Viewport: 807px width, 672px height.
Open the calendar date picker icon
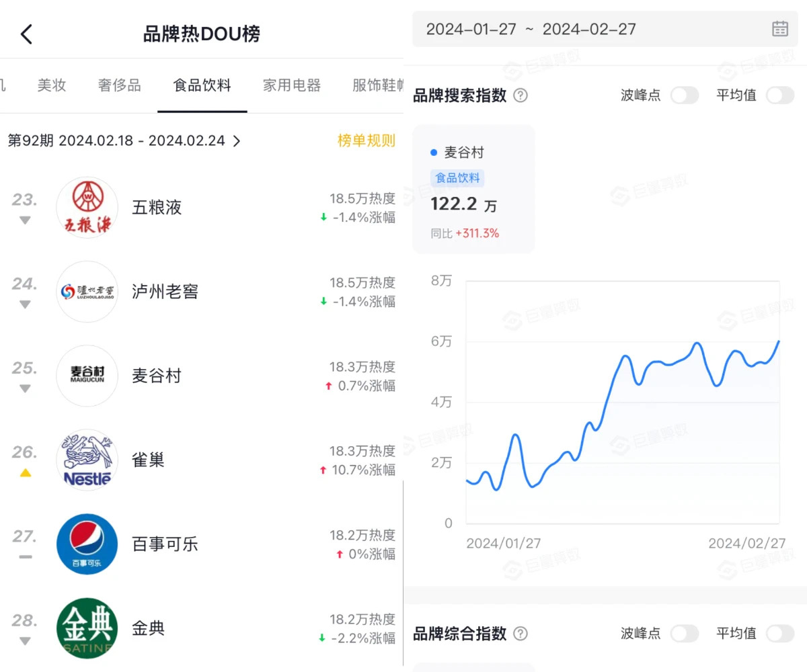click(x=779, y=29)
